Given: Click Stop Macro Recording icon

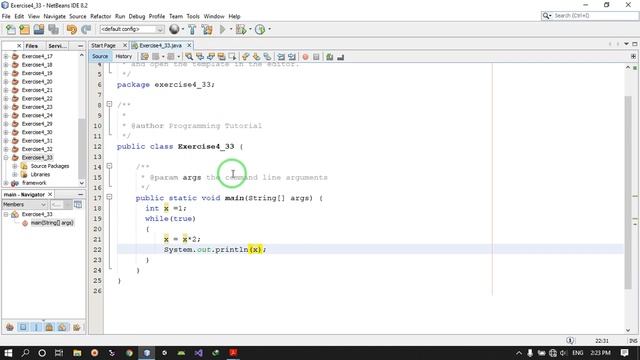Looking at the screenshot, I should 316,57.
